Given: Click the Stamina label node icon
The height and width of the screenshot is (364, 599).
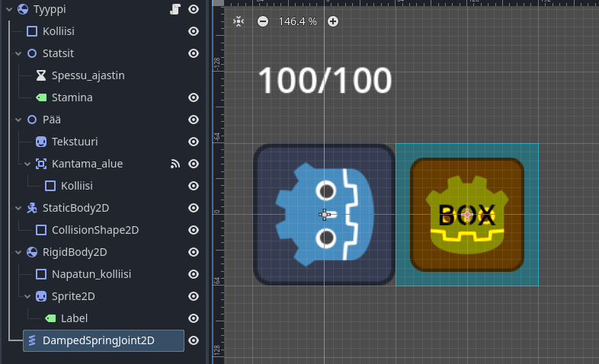Looking at the screenshot, I should click(40, 97).
